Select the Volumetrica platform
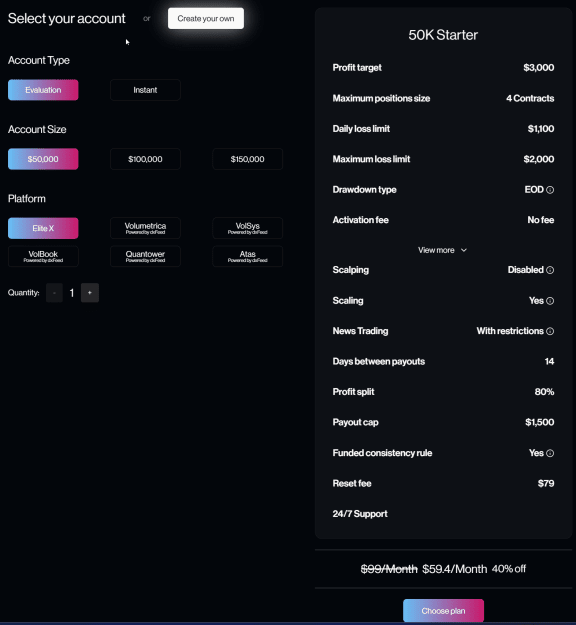The width and height of the screenshot is (576, 625). 145,228
